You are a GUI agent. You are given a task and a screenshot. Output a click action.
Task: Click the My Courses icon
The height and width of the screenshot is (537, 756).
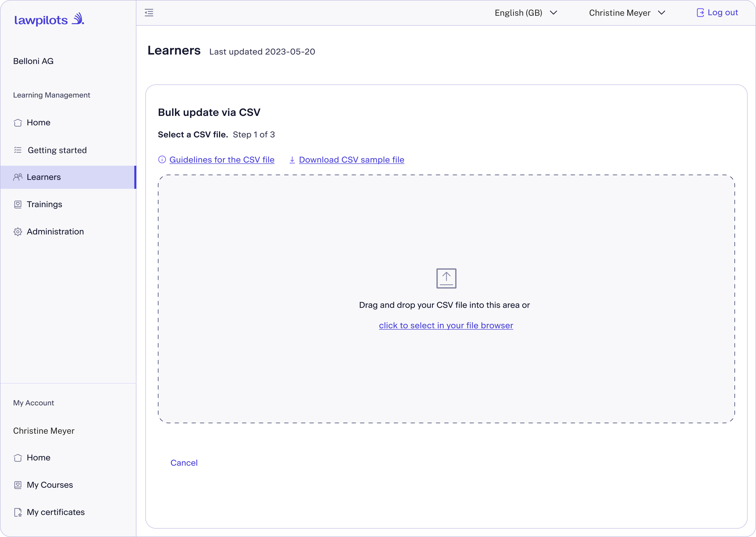click(18, 485)
